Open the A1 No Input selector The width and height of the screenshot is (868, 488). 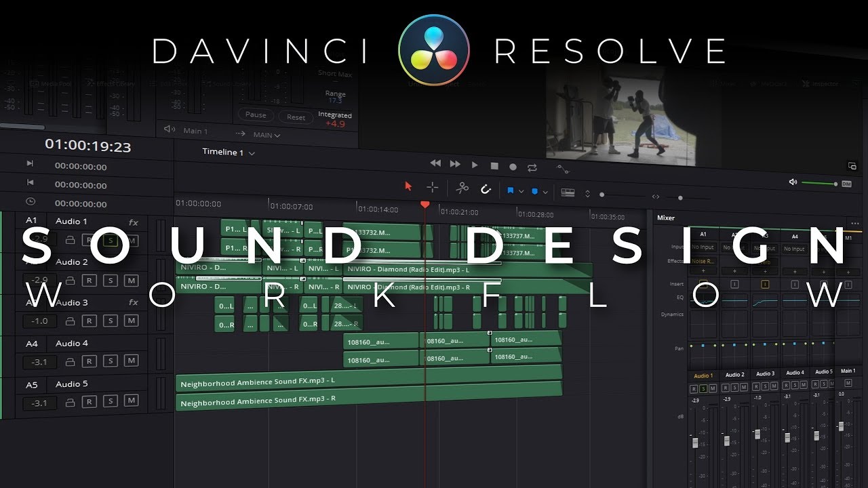703,247
